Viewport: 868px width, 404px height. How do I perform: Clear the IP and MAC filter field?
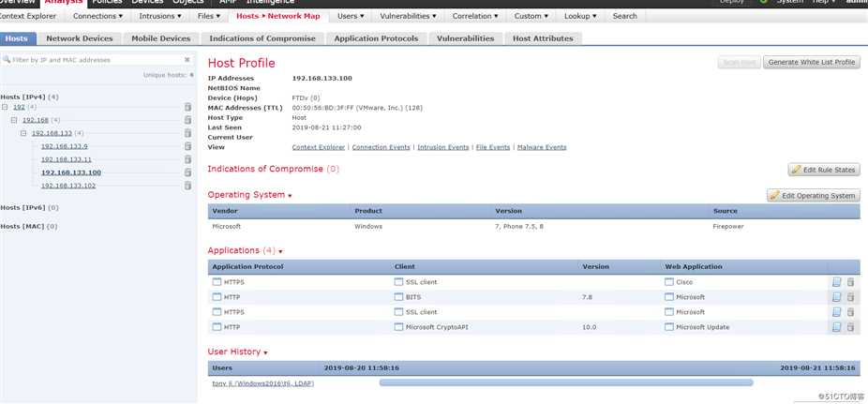187,60
